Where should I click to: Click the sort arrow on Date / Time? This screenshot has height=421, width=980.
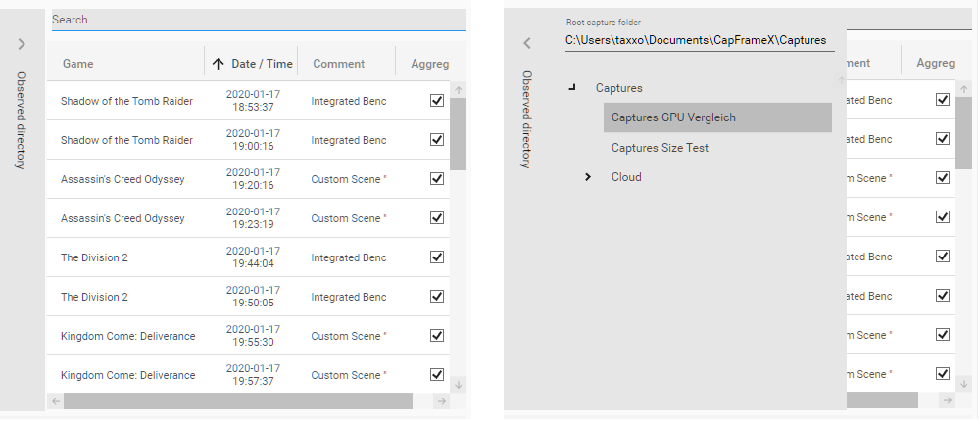point(219,64)
